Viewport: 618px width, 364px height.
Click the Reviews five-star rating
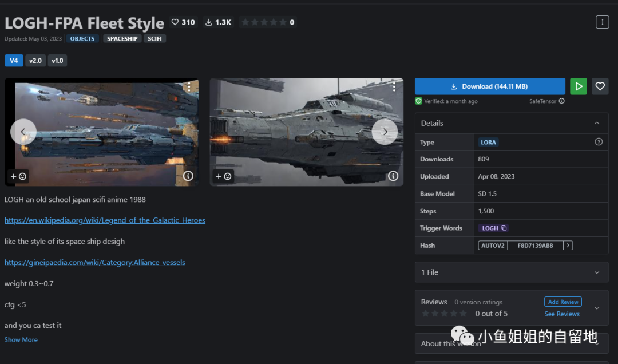point(444,314)
